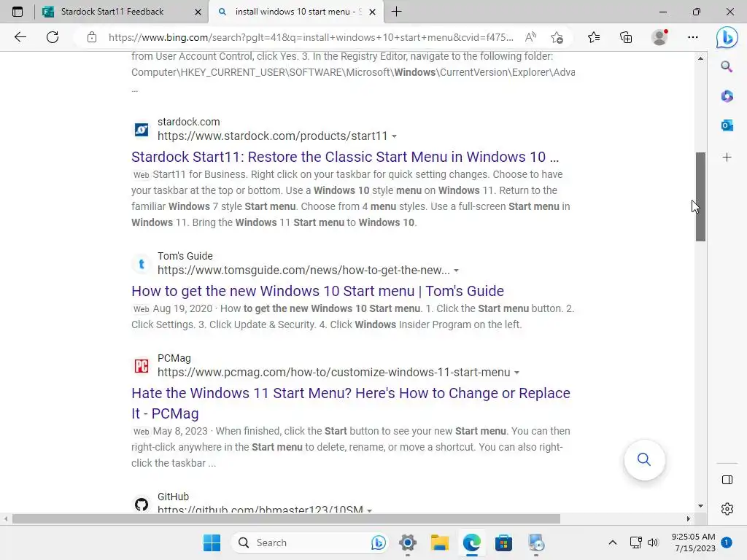Image resolution: width=747 pixels, height=560 pixels.
Task: Open the Windows Start button
Action: point(212,542)
